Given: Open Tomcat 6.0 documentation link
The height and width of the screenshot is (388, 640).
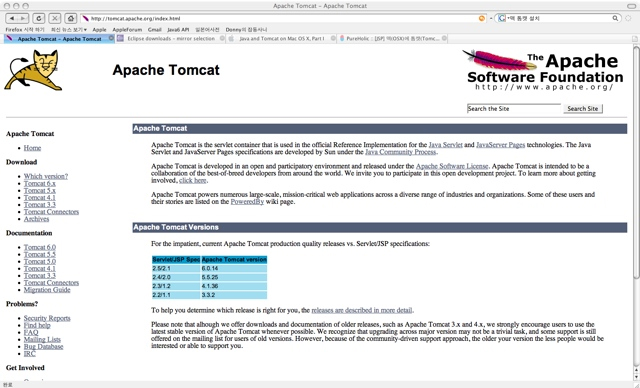Looking at the screenshot, I should 40,247.
